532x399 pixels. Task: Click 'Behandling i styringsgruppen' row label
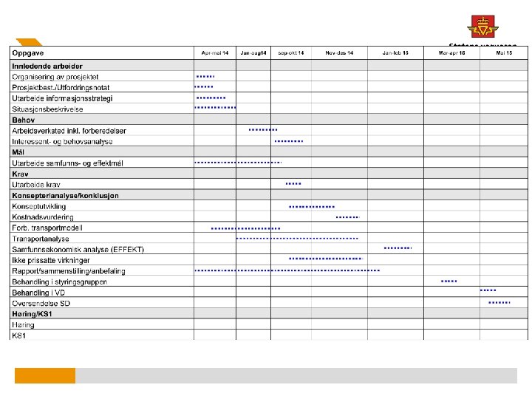[59, 282]
